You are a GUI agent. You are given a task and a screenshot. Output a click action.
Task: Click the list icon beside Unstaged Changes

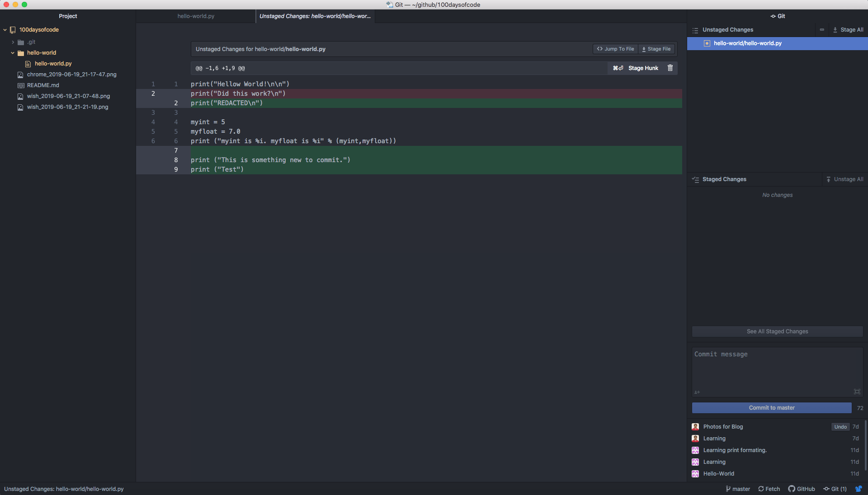[695, 30]
